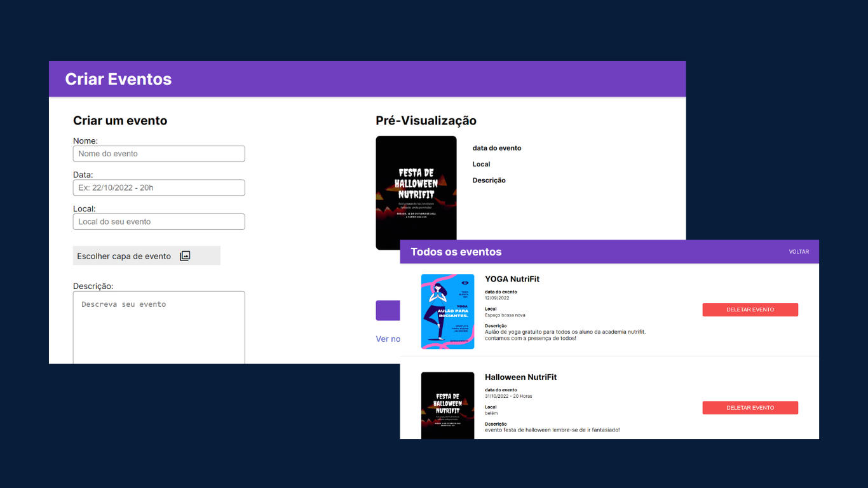
Task: Select the "Local do seu evento" field
Action: click(159, 222)
